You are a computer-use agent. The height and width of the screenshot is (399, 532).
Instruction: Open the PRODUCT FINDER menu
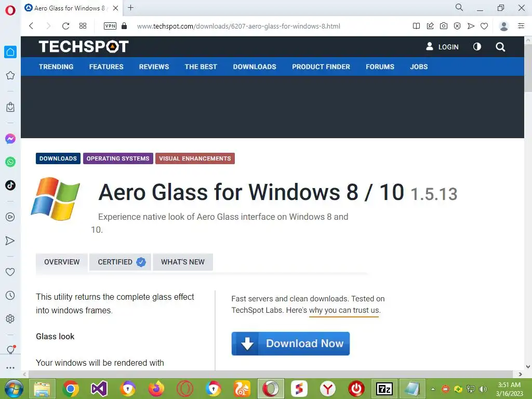321,67
